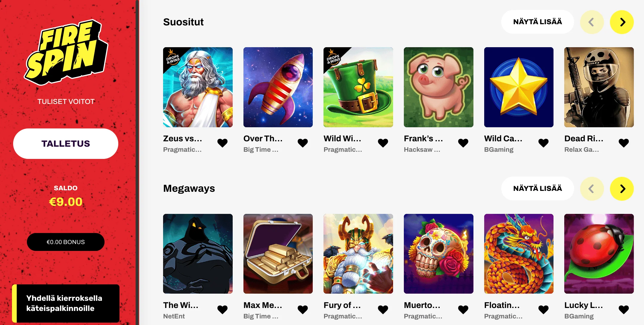Screen dimensions: 644x325
Task: Click heart icon next to Max Me game
Action: click(303, 310)
